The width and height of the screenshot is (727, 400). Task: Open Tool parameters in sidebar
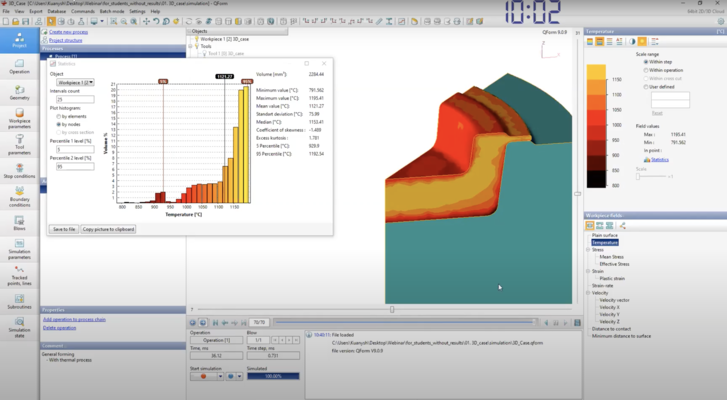tap(19, 145)
